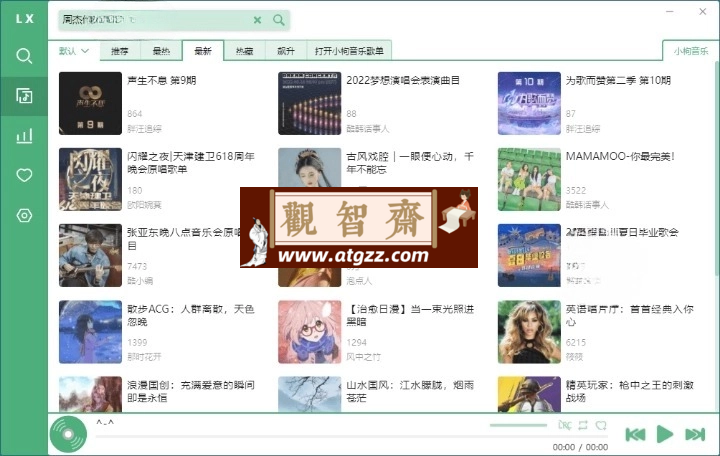This screenshot has width=720, height=456.
Task: Open 闪耀之夜 天津建卫618 playlist cover
Action: point(90,180)
